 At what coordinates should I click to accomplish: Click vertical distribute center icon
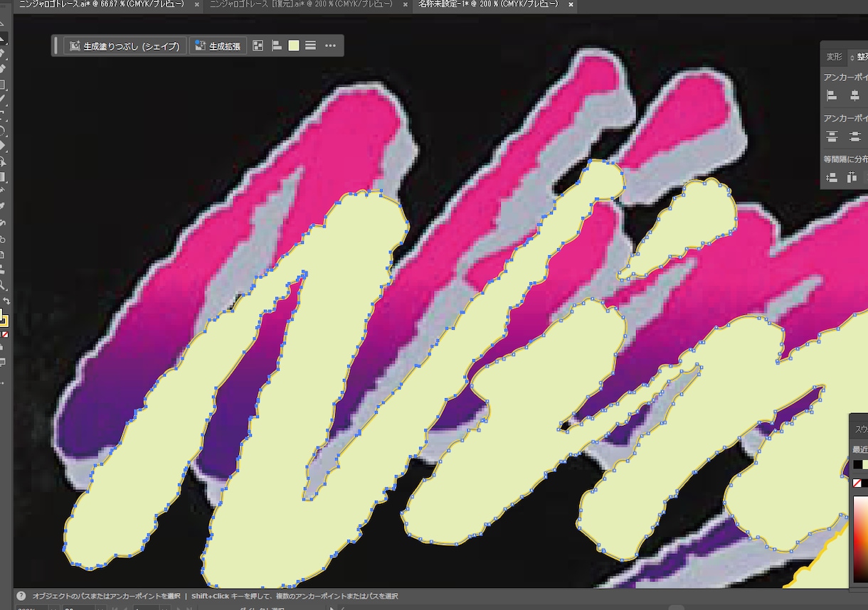[854, 137]
